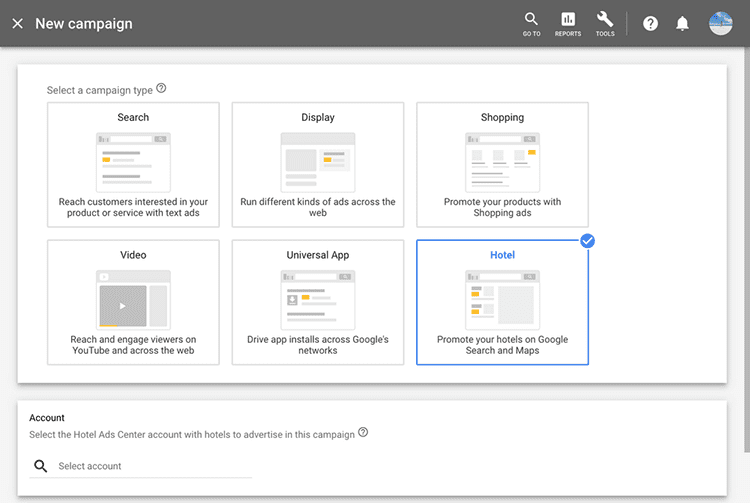Click 'Reach customers interested in your product' text
This screenshot has width=750, height=503.
(x=133, y=207)
